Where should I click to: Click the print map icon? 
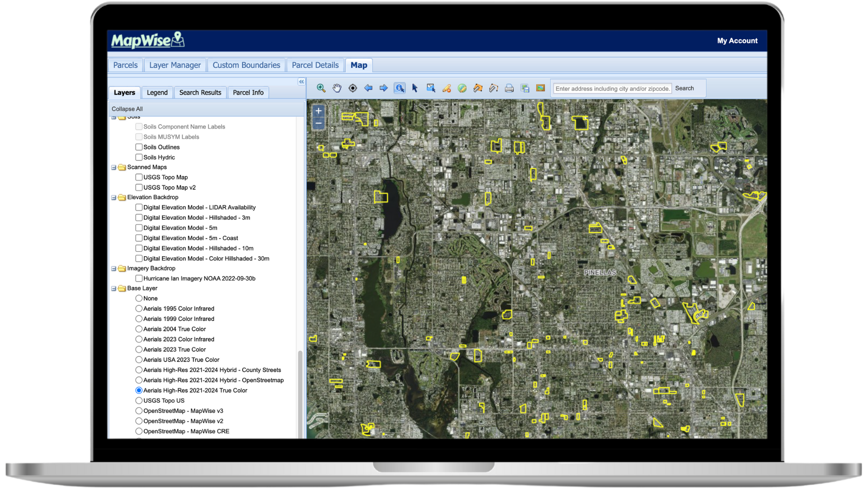509,88
